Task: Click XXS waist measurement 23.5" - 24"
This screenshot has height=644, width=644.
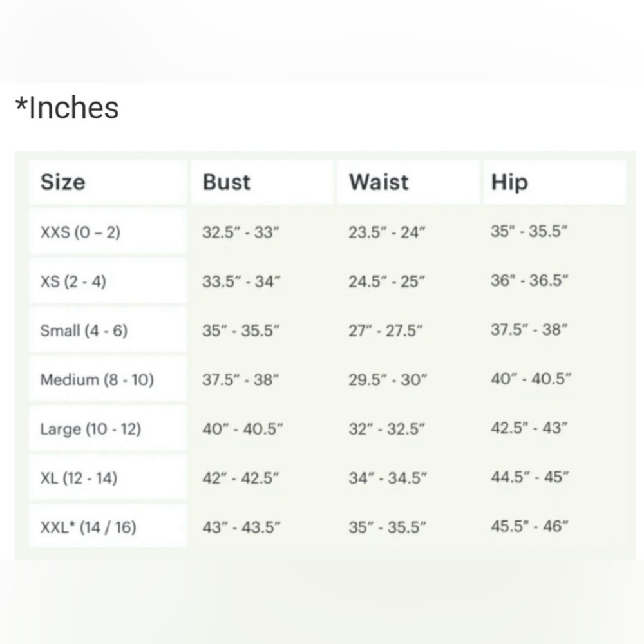Action: coord(387,232)
